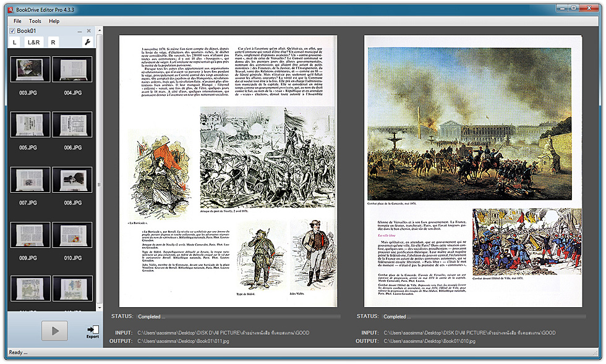This screenshot has height=364, width=606.
Task: Select thumbnail 007.JPG
Action: [30, 180]
